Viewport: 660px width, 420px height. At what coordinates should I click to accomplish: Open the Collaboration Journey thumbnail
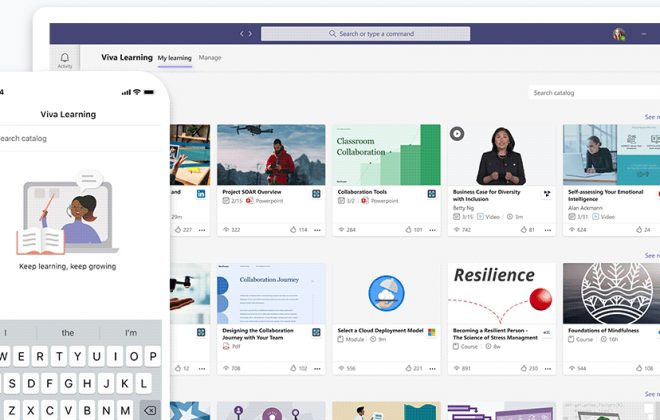pos(271,293)
